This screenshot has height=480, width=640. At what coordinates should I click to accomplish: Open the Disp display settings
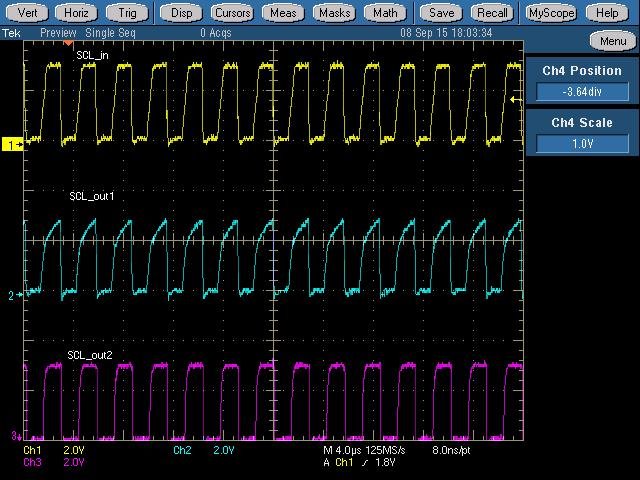point(181,13)
